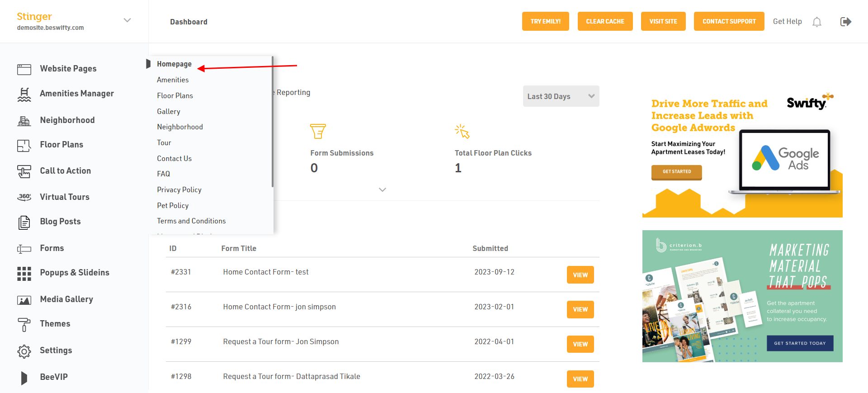Screen dimensions: 868x393
Task: Expand stats with the chevron below Form Submissions
Action: point(382,189)
